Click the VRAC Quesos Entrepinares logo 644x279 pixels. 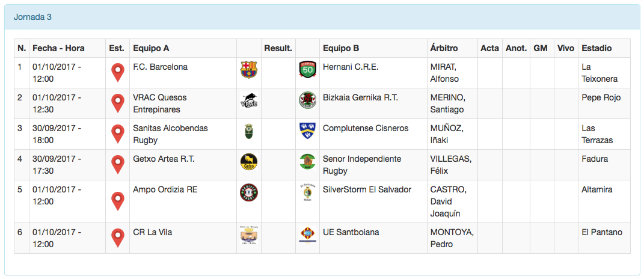(x=248, y=101)
